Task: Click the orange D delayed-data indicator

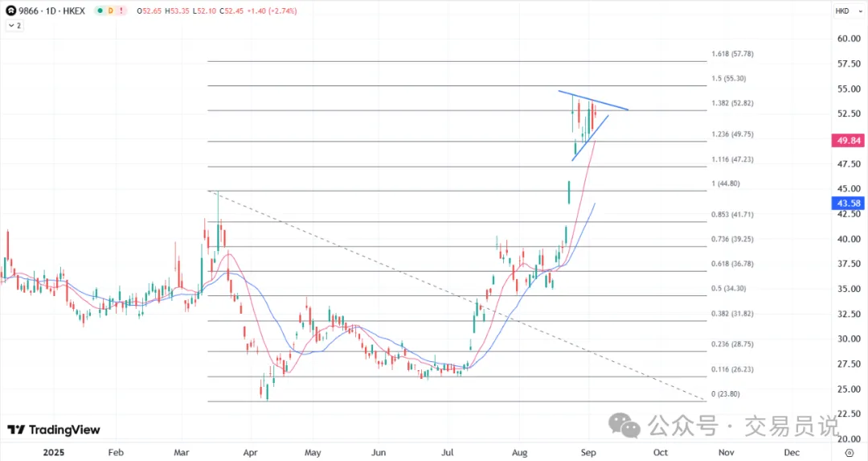Action: pyautogui.click(x=111, y=11)
